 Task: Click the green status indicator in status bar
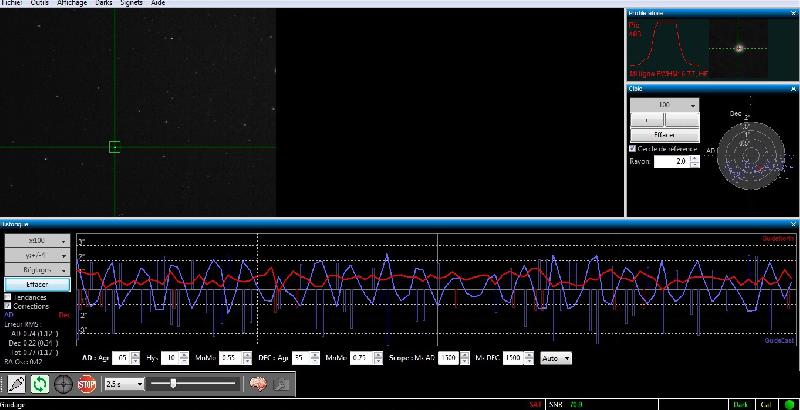point(789,405)
